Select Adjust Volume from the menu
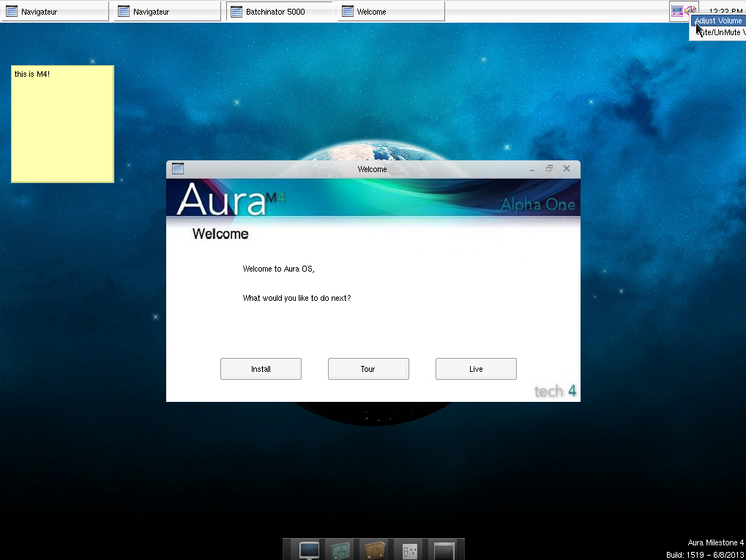 718,20
